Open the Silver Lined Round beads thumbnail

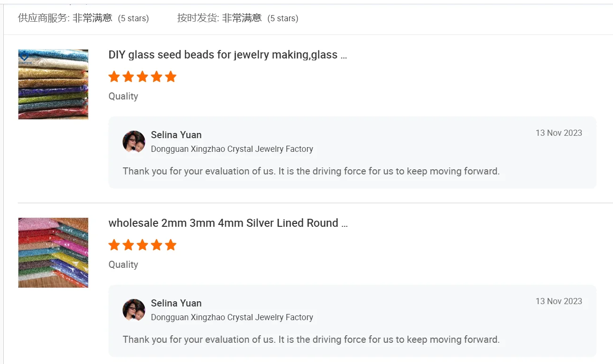[x=53, y=253]
